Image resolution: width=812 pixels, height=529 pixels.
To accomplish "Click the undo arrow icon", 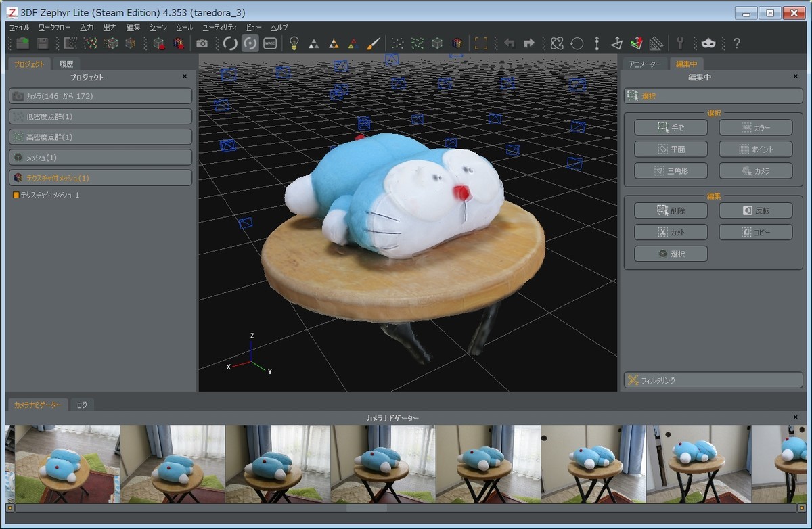I will click(x=510, y=43).
